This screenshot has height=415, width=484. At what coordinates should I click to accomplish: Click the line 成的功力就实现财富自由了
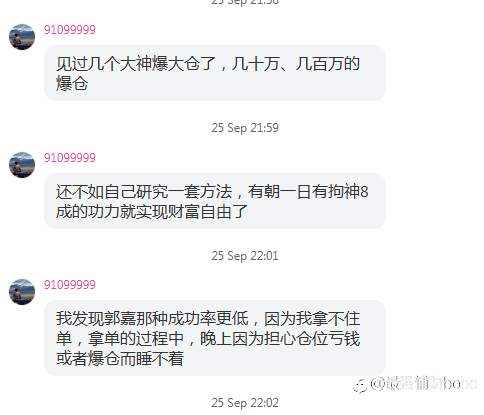coord(151,211)
